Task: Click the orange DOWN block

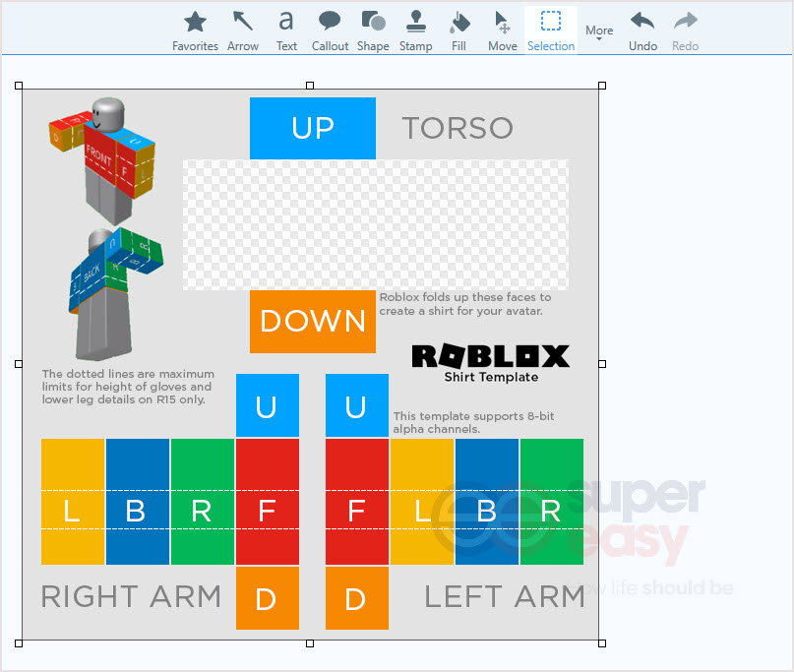Action: (x=313, y=321)
